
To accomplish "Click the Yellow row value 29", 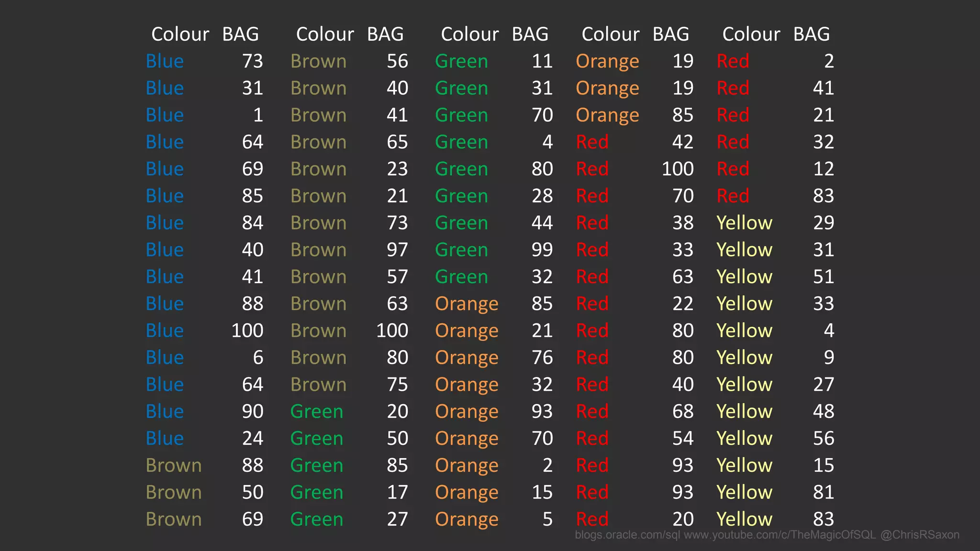I will 824,223.
